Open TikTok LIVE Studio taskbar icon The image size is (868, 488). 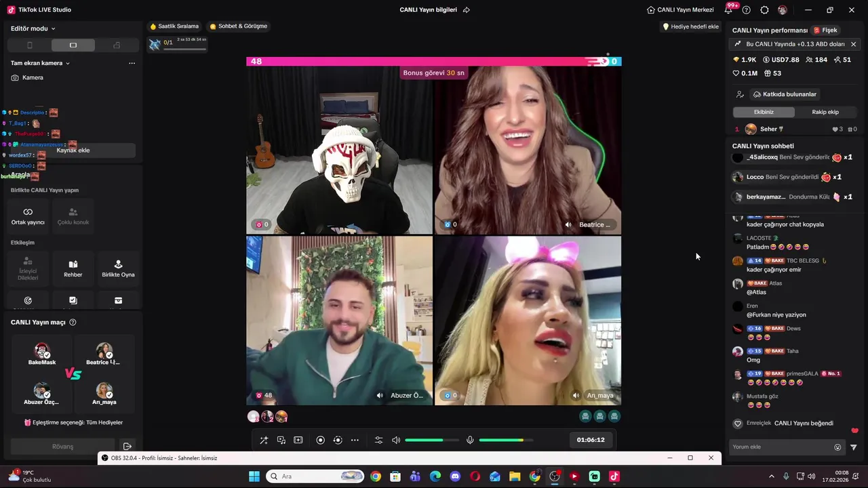[x=614, y=476]
